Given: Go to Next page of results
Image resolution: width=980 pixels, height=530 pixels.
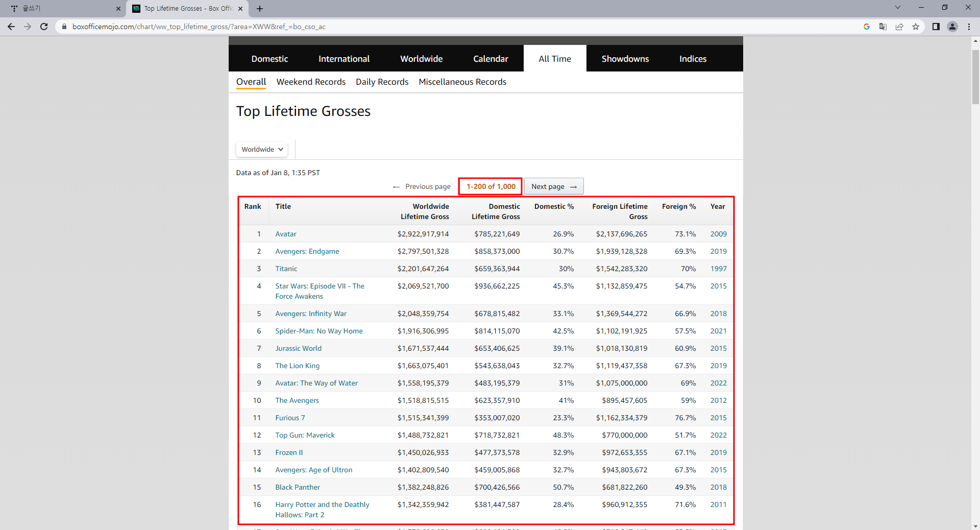Looking at the screenshot, I should point(554,186).
